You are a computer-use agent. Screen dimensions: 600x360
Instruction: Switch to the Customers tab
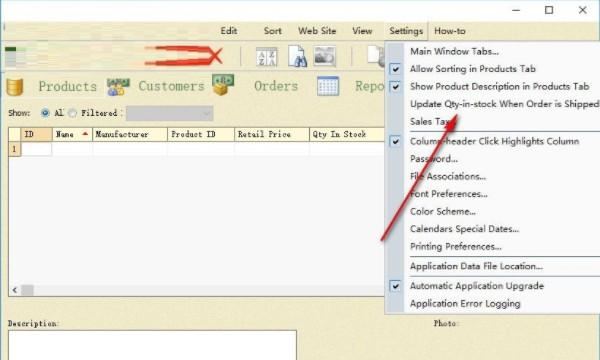point(171,86)
